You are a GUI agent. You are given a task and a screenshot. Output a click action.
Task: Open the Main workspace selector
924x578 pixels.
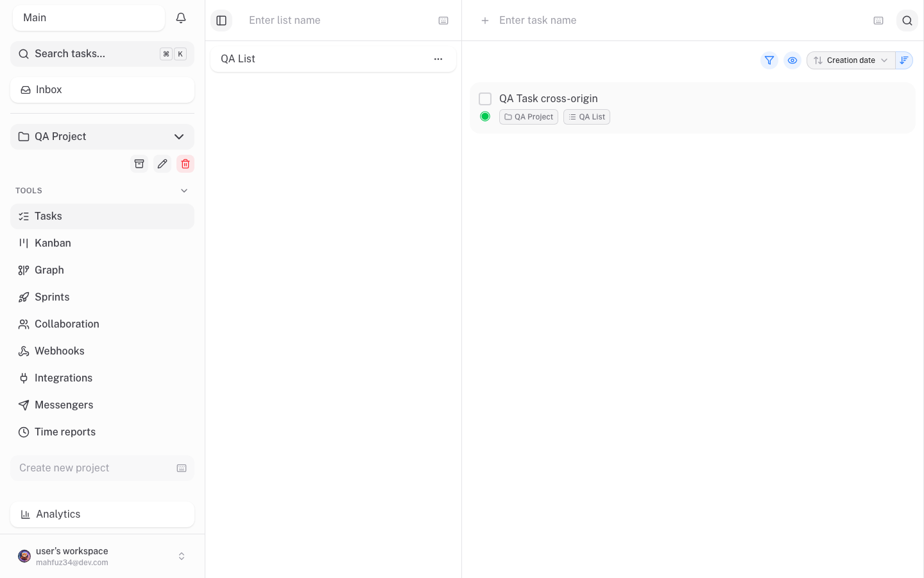(89, 18)
